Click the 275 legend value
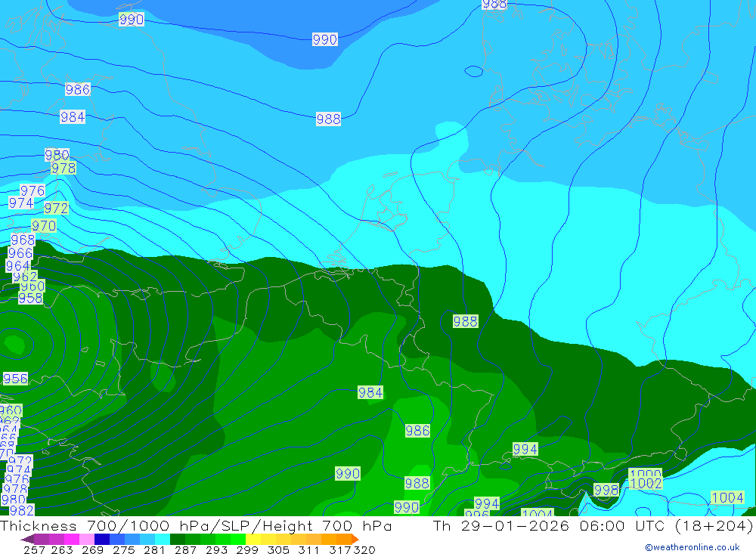The image size is (756, 554). (124, 549)
